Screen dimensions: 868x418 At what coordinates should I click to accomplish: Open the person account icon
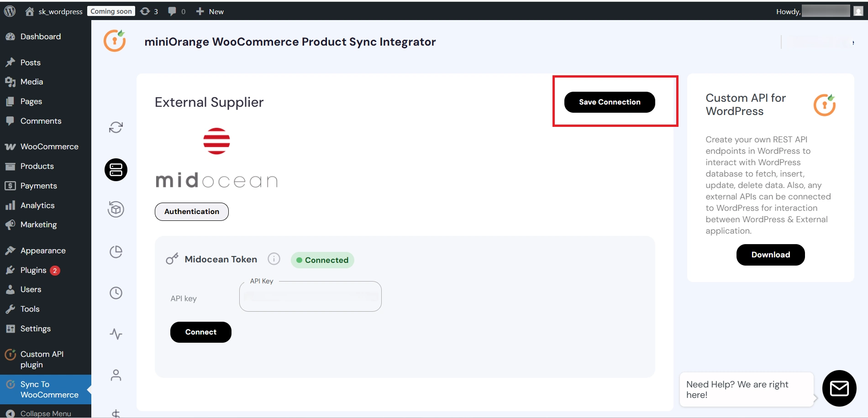click(x=116, y=375)
